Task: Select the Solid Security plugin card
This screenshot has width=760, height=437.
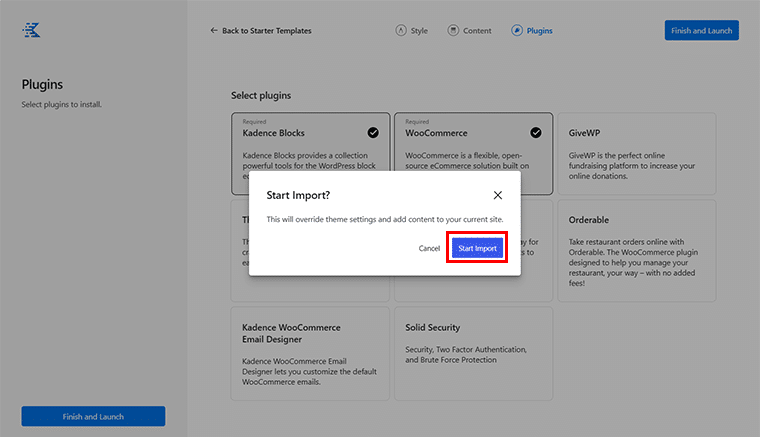Action: [473, 354]
